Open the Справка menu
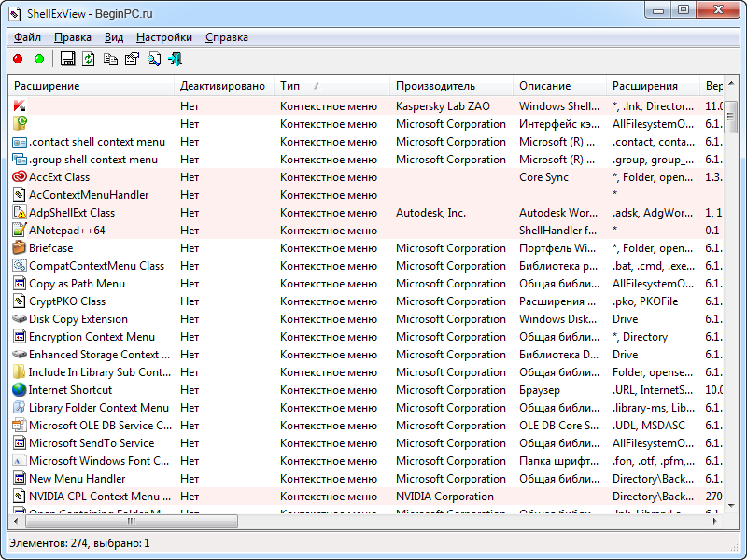This screenshot has height=560, width=747. pos(227,37)
